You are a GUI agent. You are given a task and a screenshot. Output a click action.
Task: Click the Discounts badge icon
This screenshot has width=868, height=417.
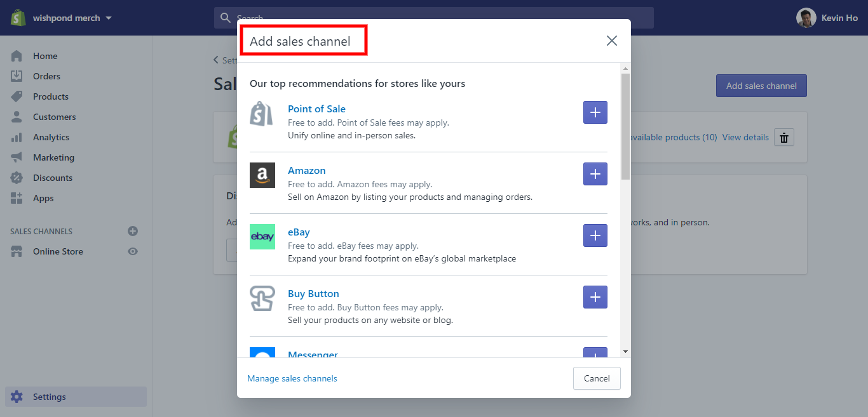point(17,178)
